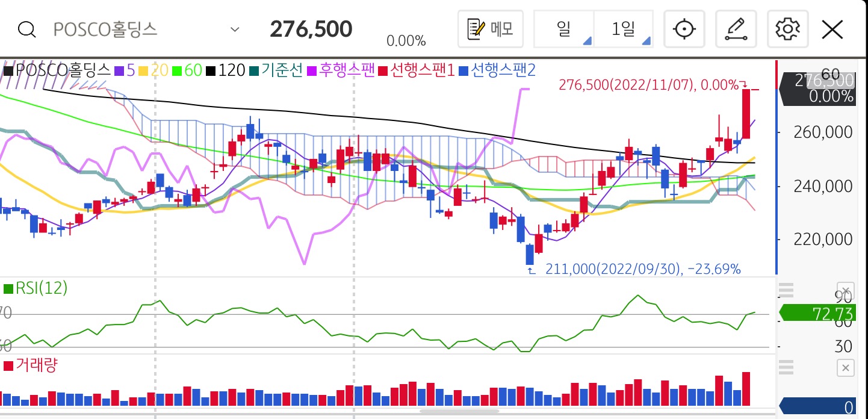This screenshot has width=868, height=419.
Task: Open the 메모 memo button
Action: 490,28
